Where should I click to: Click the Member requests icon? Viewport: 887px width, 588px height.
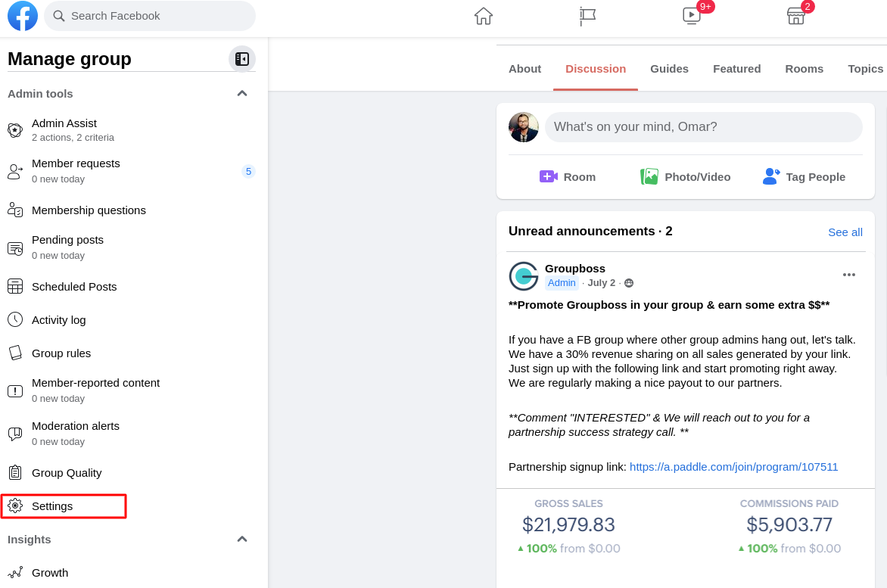pos(15,171)
